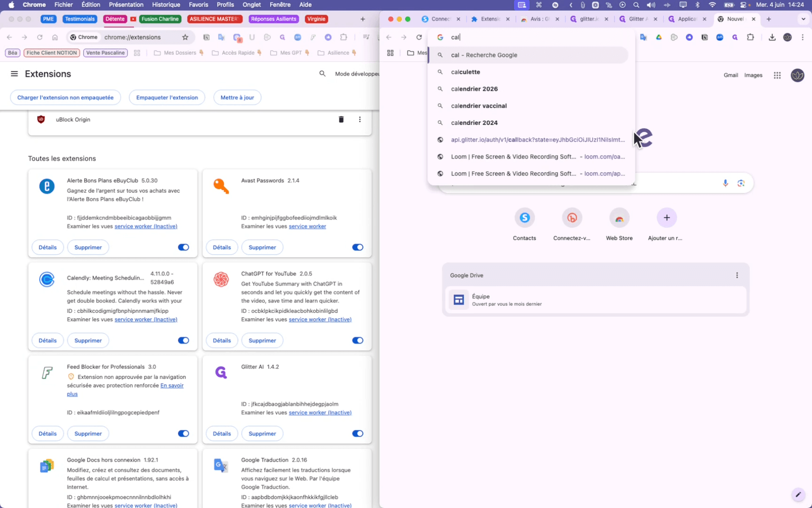The height and width of the screenshot is (508, 812).
Task: Toggle Feed Blocker for Professionals off
Action: (183, 434)
